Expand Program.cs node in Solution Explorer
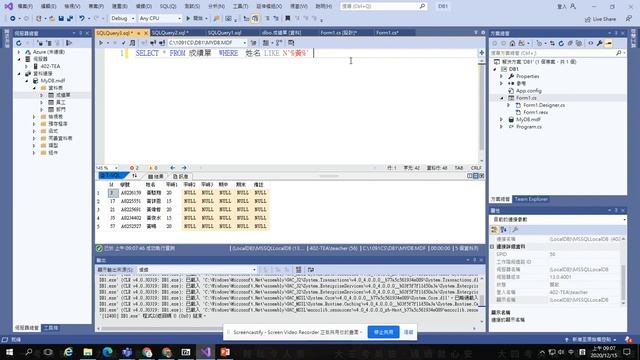The height and width of the screenshot is (360, 640). pyautogui.click(x=502, y=127)
